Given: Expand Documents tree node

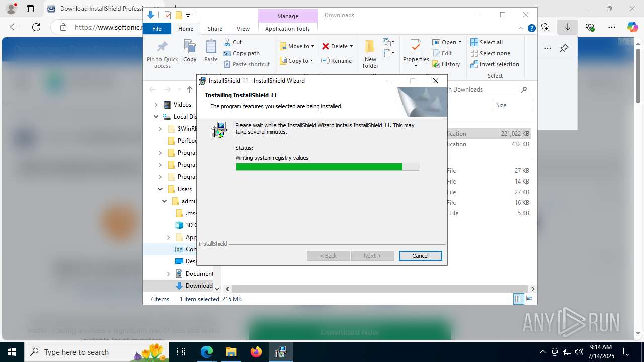Looking at the screenshot, I should [169, 274].
